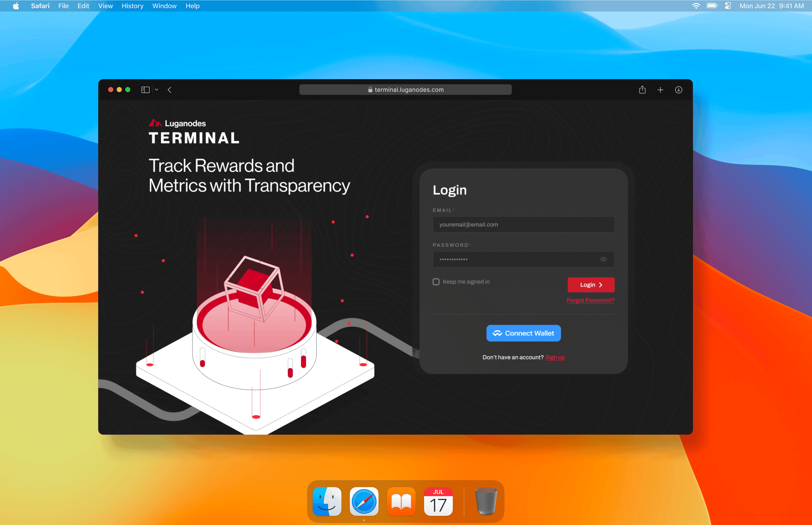The height and width of the screenshot is (525, 812).
Task: Open the Apple menu
Action: (x=16, y=6)
